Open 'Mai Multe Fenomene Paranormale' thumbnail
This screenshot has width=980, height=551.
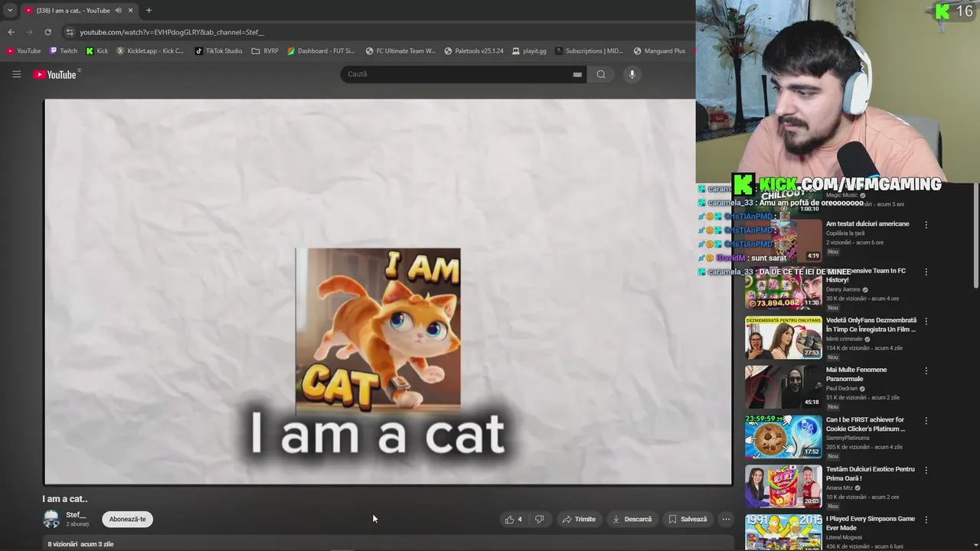coord(783,386)
